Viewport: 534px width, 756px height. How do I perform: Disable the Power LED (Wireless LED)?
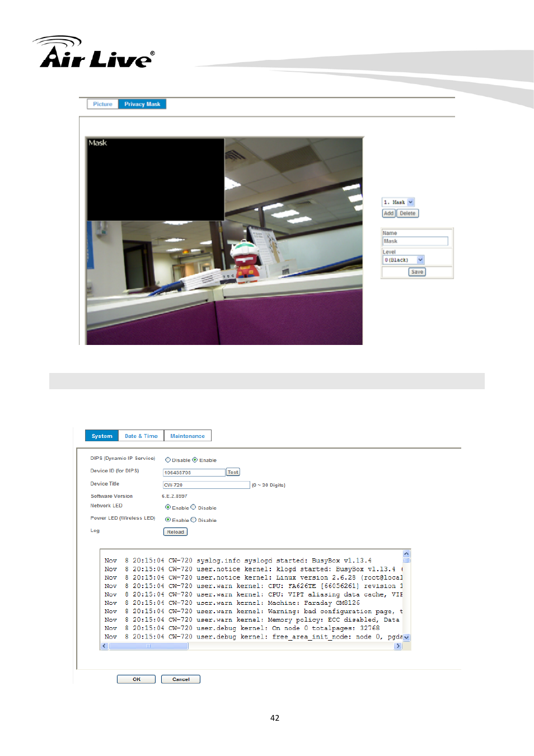point(193,520)
